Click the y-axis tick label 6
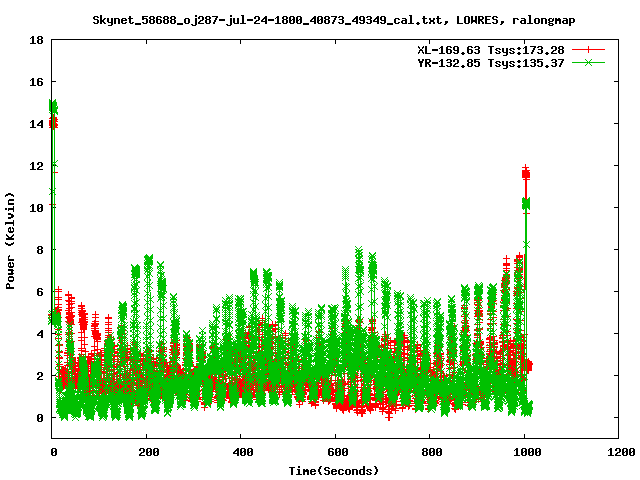 [x=40, y=292]
